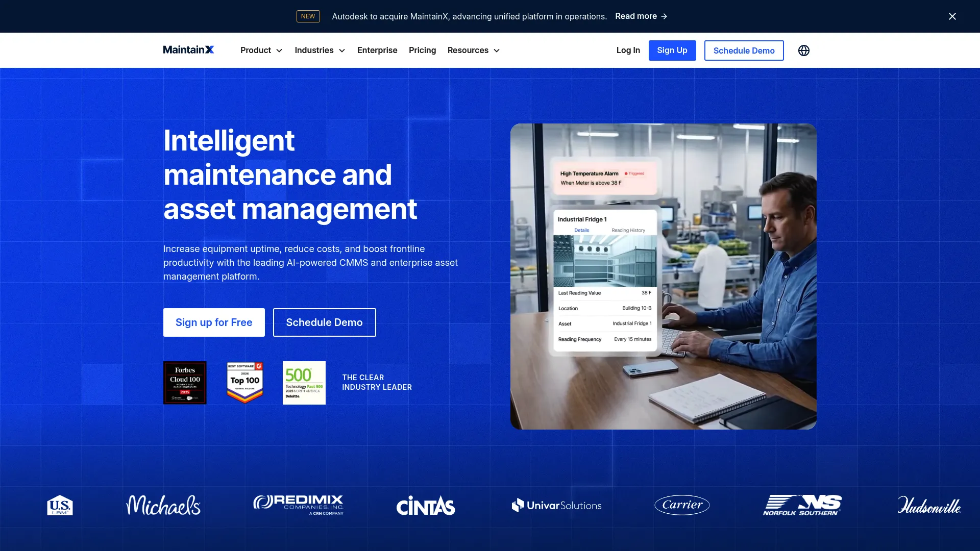Select the Details tab in fridge card

tap(581, 230)
